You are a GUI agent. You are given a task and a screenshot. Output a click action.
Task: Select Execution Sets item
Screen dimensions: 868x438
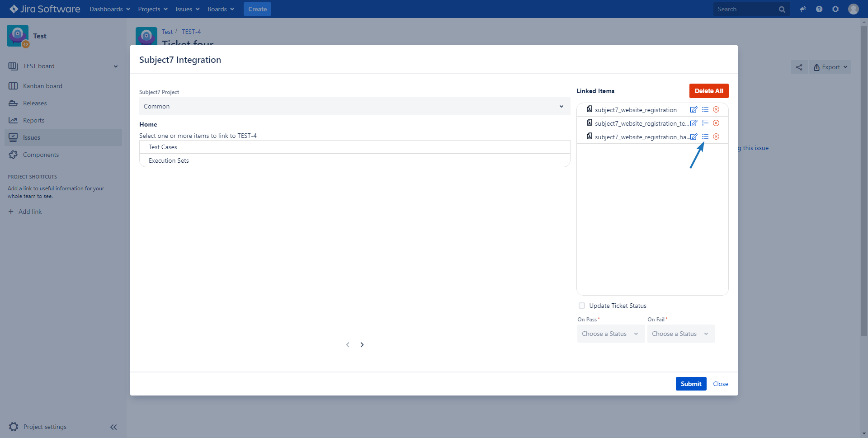(169, 161)
